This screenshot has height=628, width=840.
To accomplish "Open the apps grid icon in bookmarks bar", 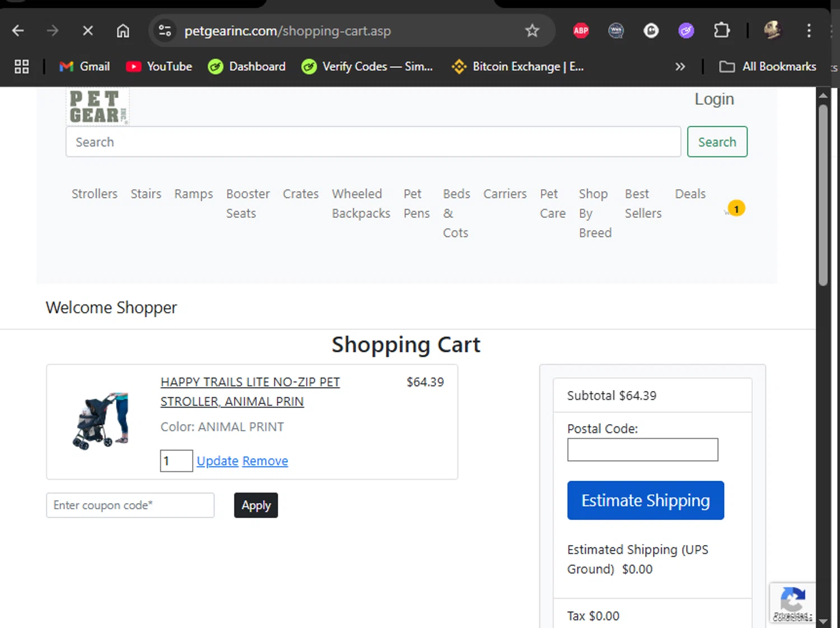I will [21, 67].
